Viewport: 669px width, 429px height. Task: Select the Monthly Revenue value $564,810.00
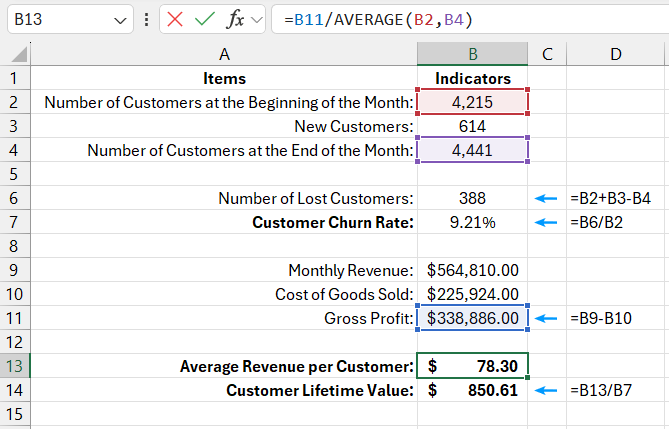(473, 270)
